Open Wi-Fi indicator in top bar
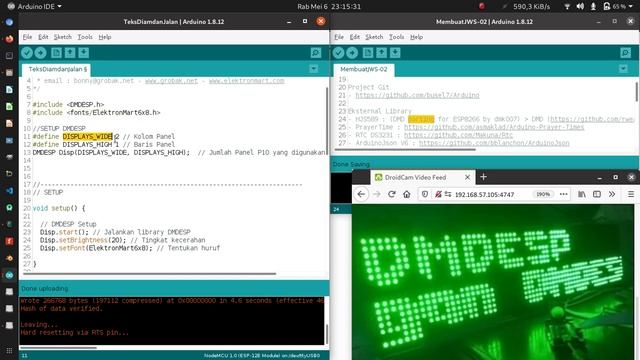 567,6
